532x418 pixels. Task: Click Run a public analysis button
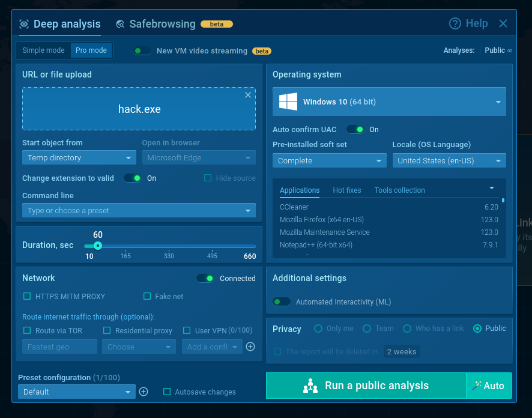[x=366, y=386]
